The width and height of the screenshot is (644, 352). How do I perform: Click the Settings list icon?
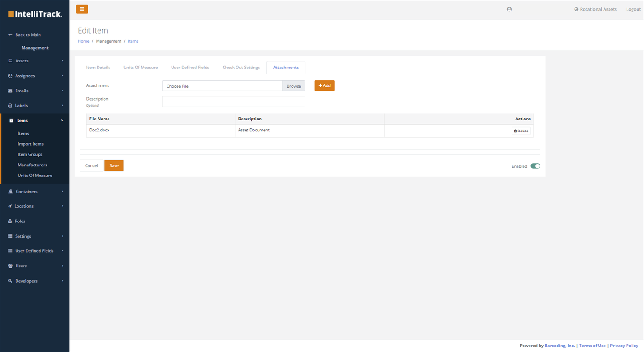click(x=11, y=236)
